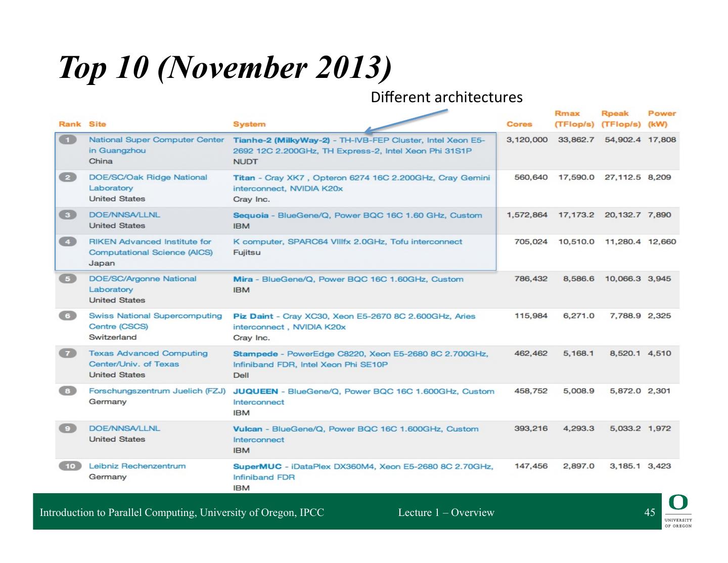Open National Super Computer Center in Guangzhou link
Image resolution: width=728 pixels, height=563 pixels.
click(x=156, y=145)
